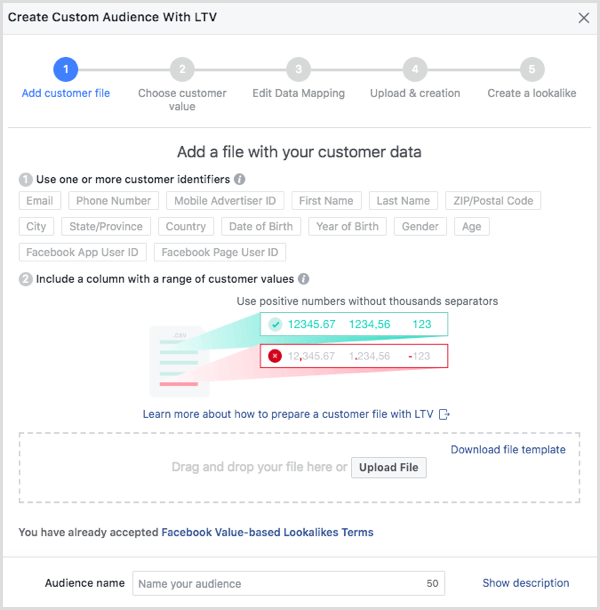Image resolution: width=600 pixels, height=610 pixels.
Task: Click the Upload & creation step label
Action: 415,93
